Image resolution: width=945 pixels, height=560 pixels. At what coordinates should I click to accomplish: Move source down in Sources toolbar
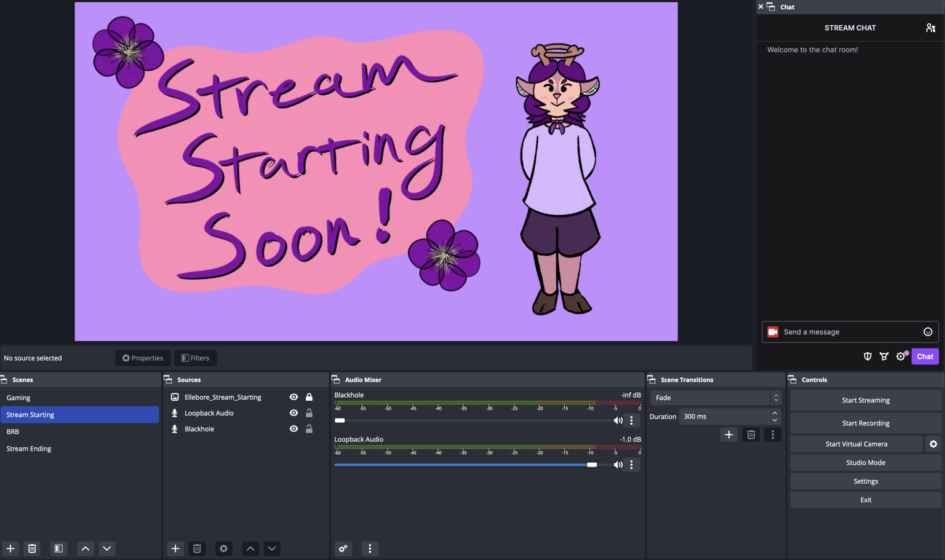tap(272, 548)
